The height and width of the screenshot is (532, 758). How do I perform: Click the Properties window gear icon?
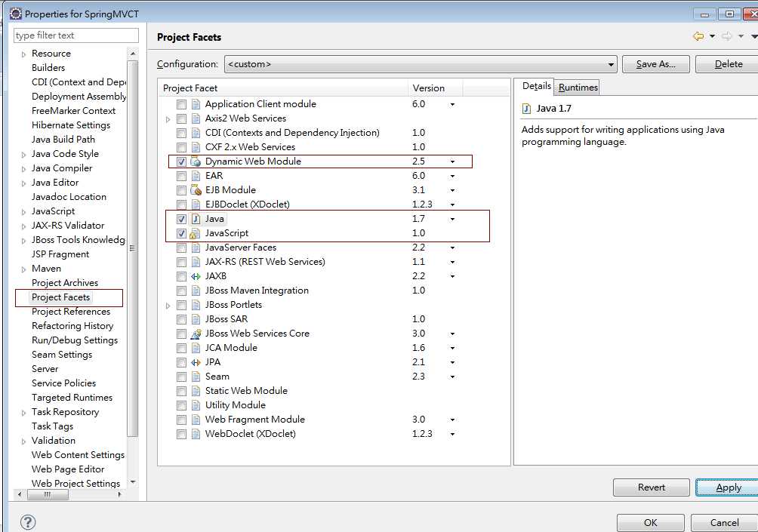click(x=15, y=14)
